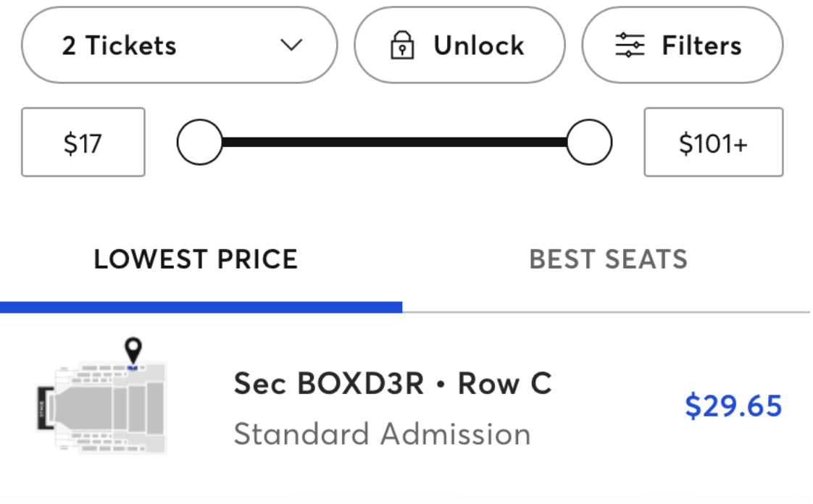Switch to the Best Seats tab

608,259
